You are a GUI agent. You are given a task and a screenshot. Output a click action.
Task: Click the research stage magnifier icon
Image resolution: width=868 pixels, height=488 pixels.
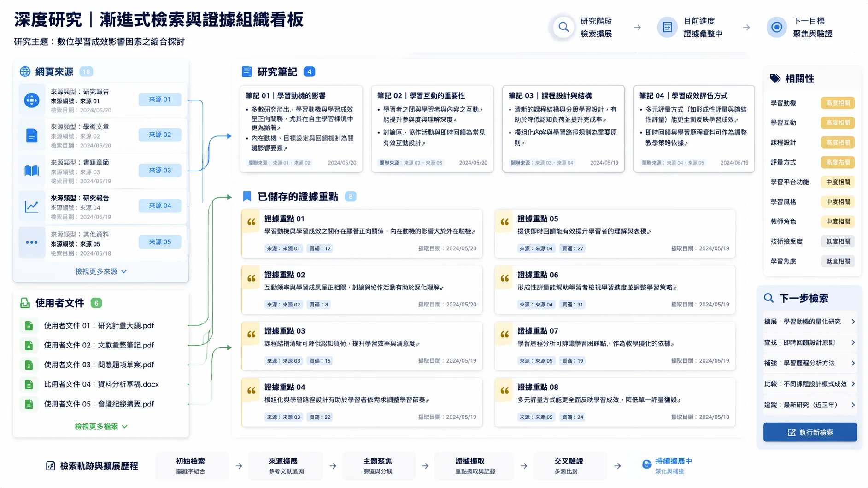(x=563, y=27)
